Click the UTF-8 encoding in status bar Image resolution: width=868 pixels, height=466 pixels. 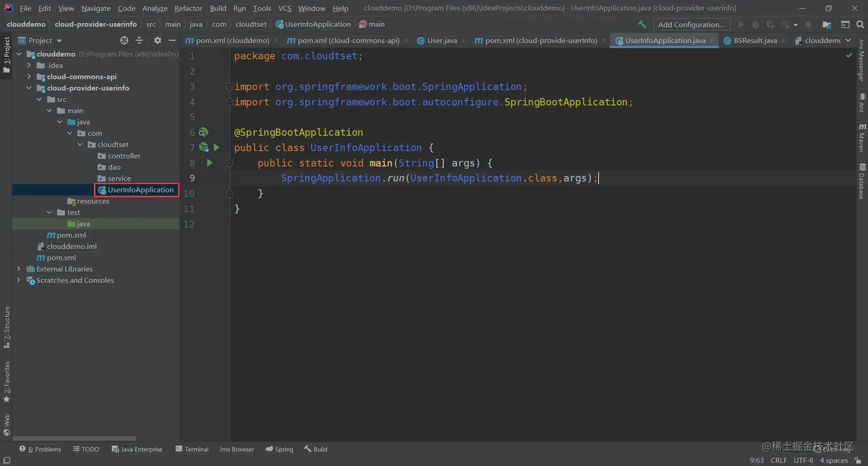[803, 460]
